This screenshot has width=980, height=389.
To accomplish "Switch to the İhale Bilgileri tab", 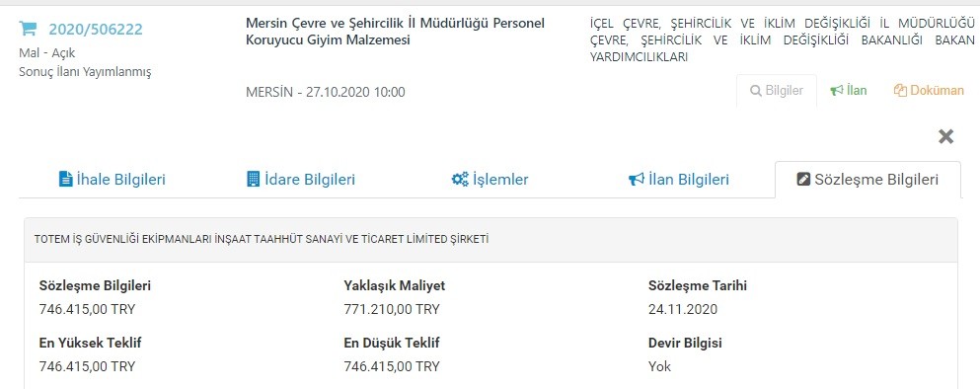I will (112, 180).
